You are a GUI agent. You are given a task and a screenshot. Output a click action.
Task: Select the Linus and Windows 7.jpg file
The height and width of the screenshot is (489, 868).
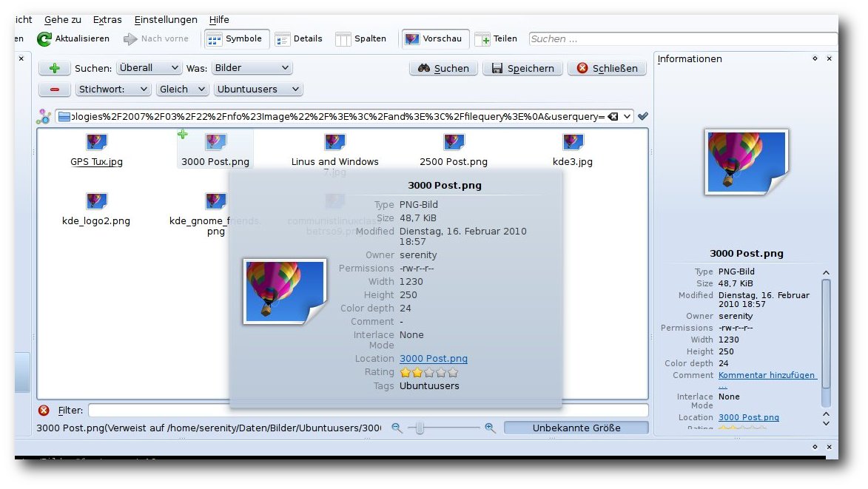[335, 155]
